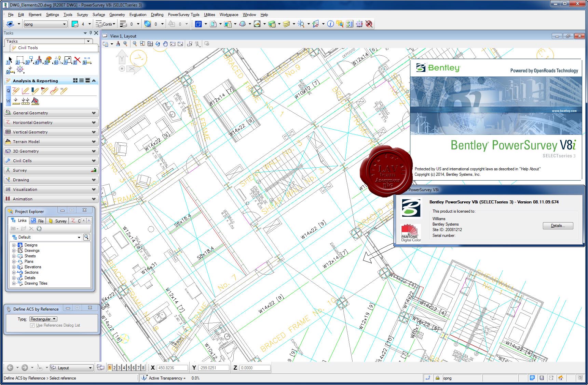Click the Z coordinate input field
588x385 pixels.
point(255,368)
